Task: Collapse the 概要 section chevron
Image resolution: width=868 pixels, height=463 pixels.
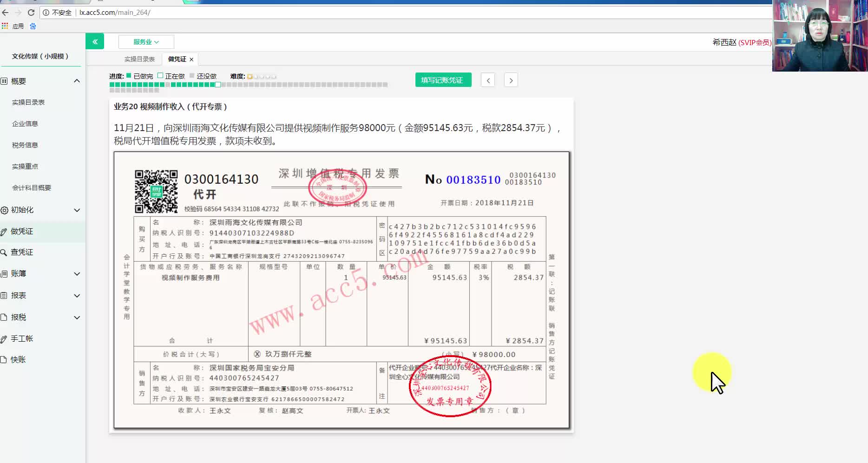Action: [x=77, y=81]
